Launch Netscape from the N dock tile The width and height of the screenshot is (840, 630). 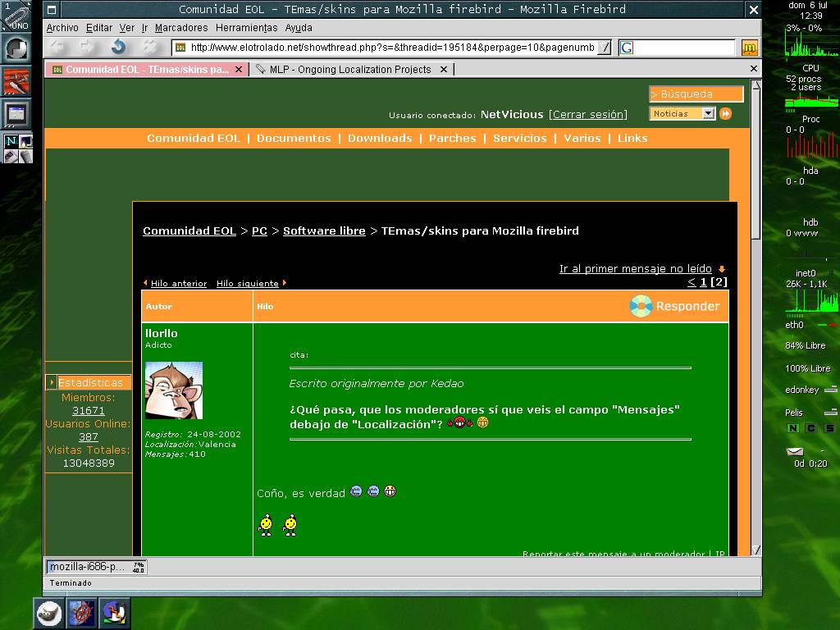[11, 141]
